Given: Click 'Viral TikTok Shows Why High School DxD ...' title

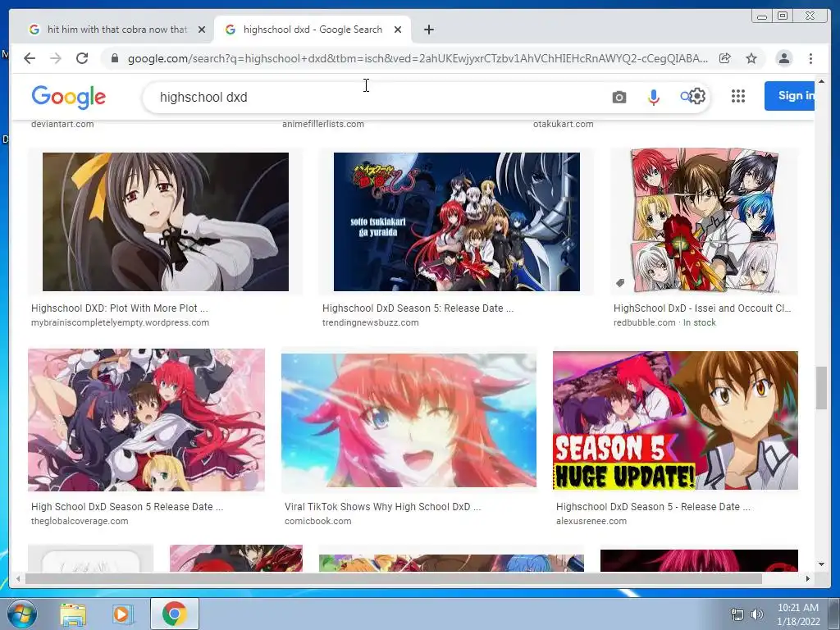Looking at the screenshot, I should [x=382, y=507].
